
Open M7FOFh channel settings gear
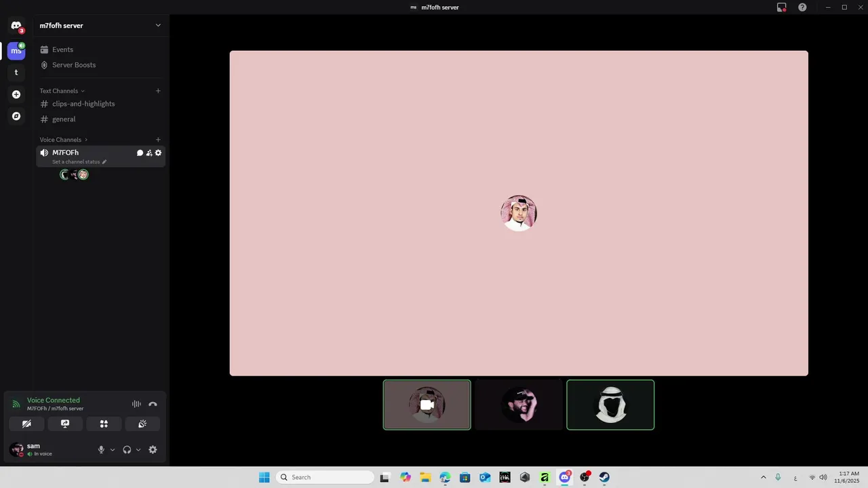[158, 153]
